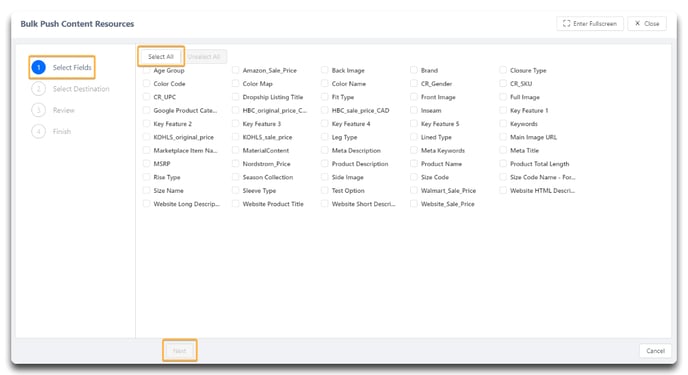Check the Color Code checkbox

pyautogui.click(x=147, y=83)
